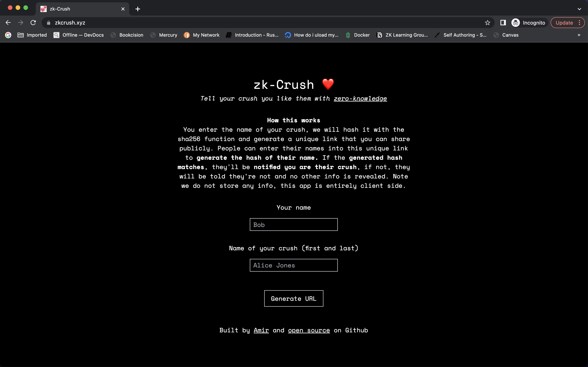Open the Docker bookmark

pos(357,35)
